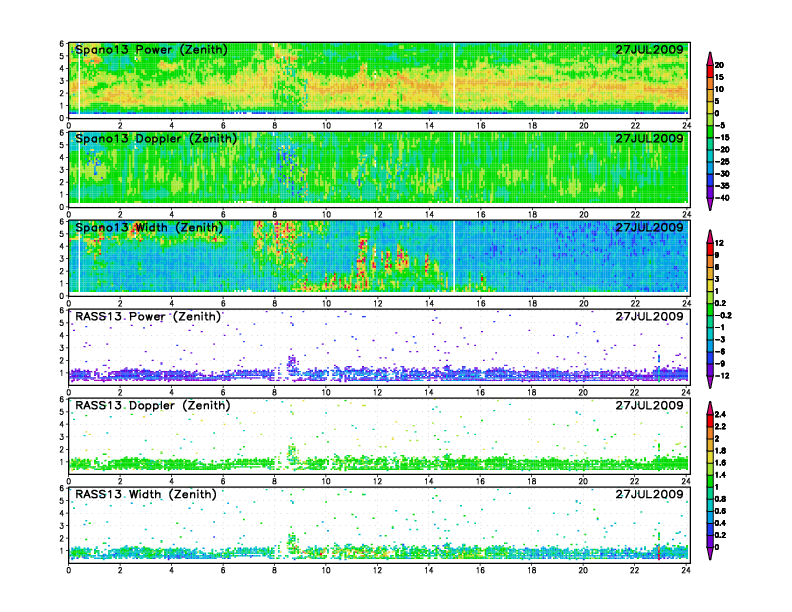Image resolution: width=792 pixels, height=612 pixels.
Task: Click the 'RASS13 Width (Zenith)' panel title
Action: pos(146,494)
